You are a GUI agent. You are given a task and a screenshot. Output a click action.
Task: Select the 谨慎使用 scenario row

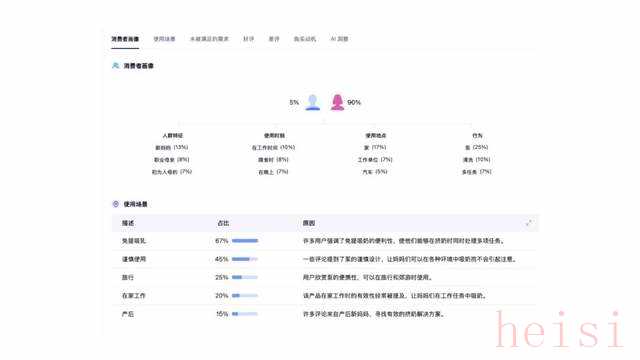coord(325,259)
